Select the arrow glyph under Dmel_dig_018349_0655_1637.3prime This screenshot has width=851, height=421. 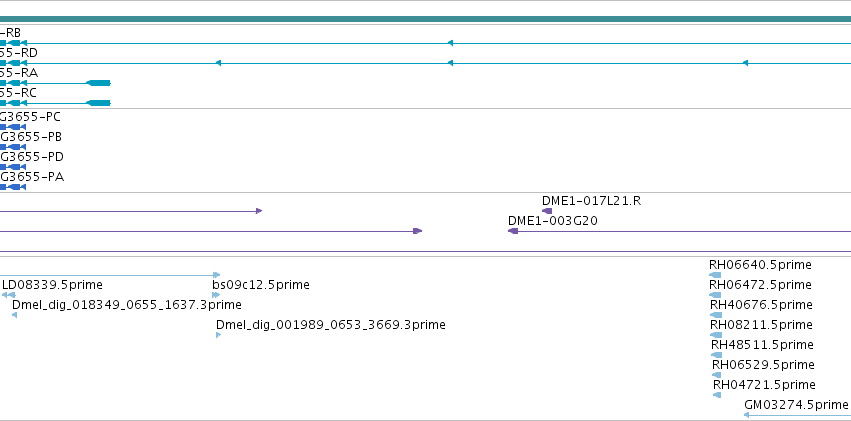coord(15,315)
